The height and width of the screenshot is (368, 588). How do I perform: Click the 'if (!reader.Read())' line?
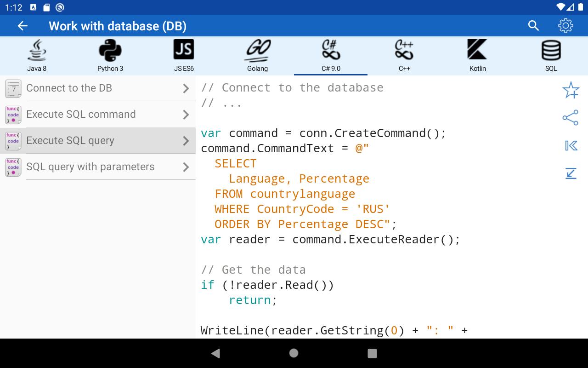click(267, 285)
